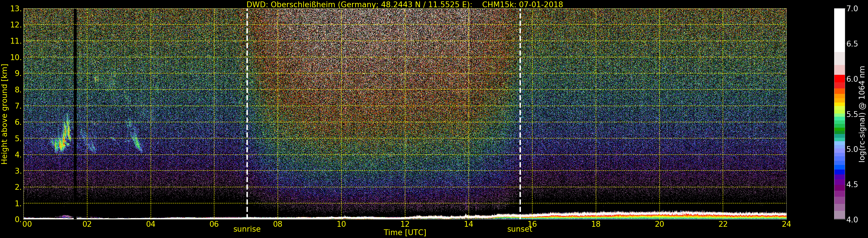868x238 pixels.
Task: Click the purple colorbar band near 4.5
Action: click(839, 184)
